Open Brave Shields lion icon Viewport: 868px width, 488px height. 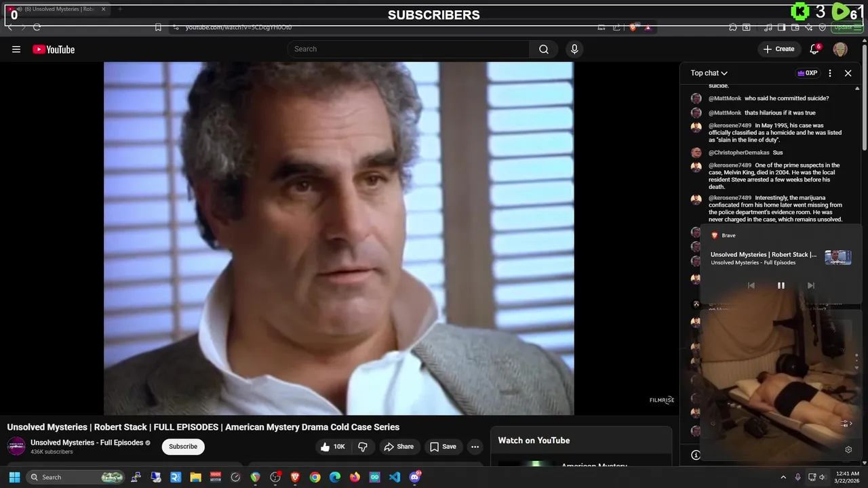pyautogui.click(x=633, y=27)
